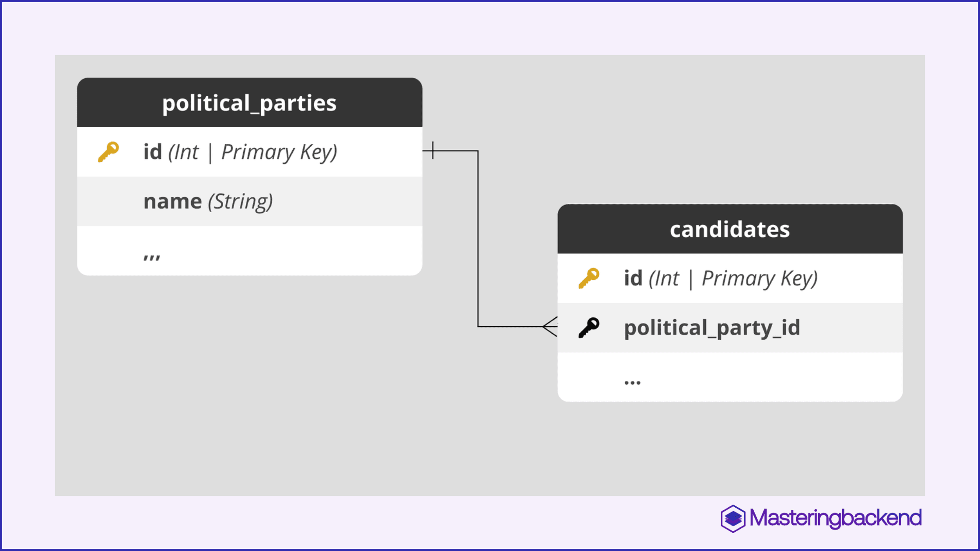Select the political_party_id field text
Screen dimensions: 980x551
[712, 328]
